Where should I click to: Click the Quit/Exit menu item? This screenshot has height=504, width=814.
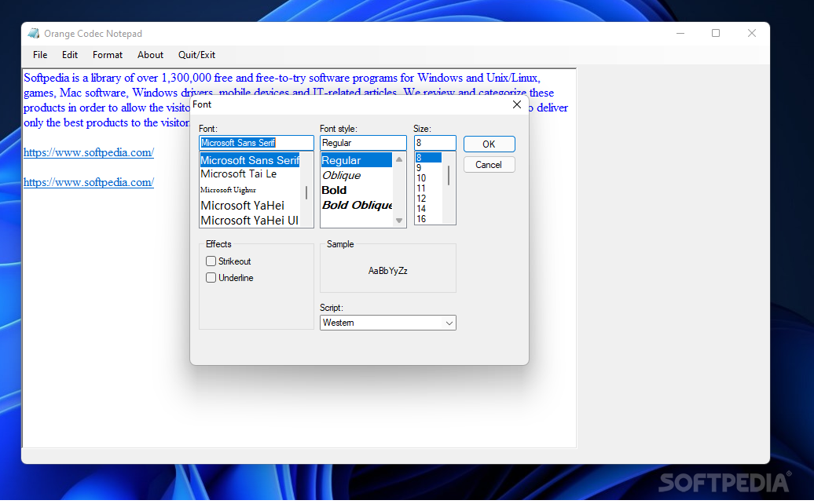(x=196, y=55)
